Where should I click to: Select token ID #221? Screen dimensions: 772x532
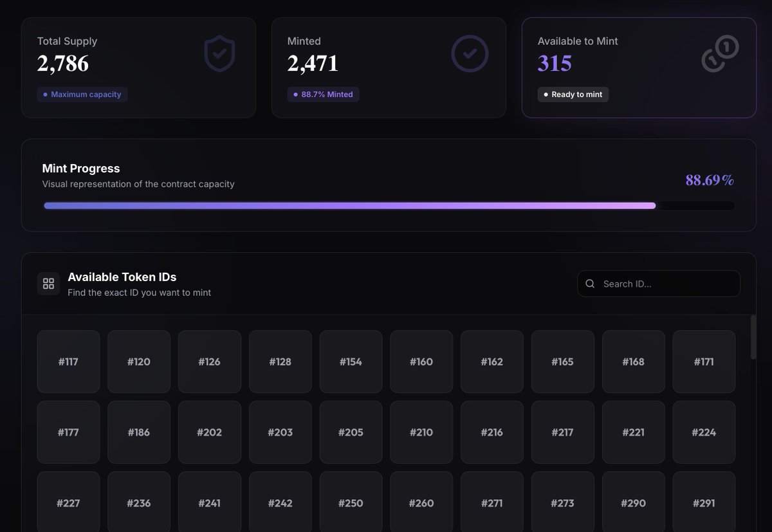click(x=634, y=432)
